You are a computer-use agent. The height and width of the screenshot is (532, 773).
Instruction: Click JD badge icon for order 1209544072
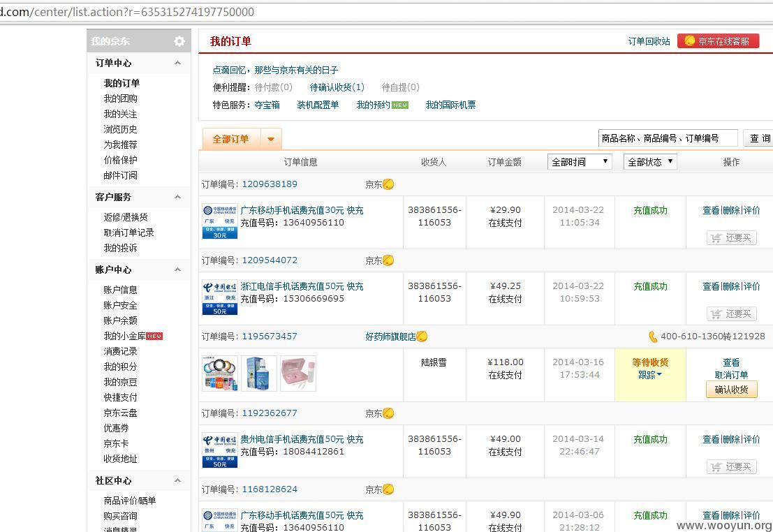[388, 260]
